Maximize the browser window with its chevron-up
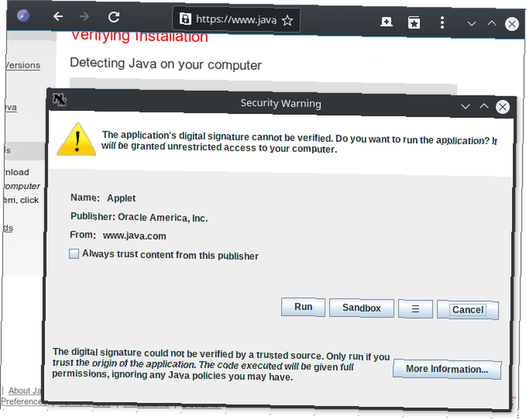 (x=492, y=23)
